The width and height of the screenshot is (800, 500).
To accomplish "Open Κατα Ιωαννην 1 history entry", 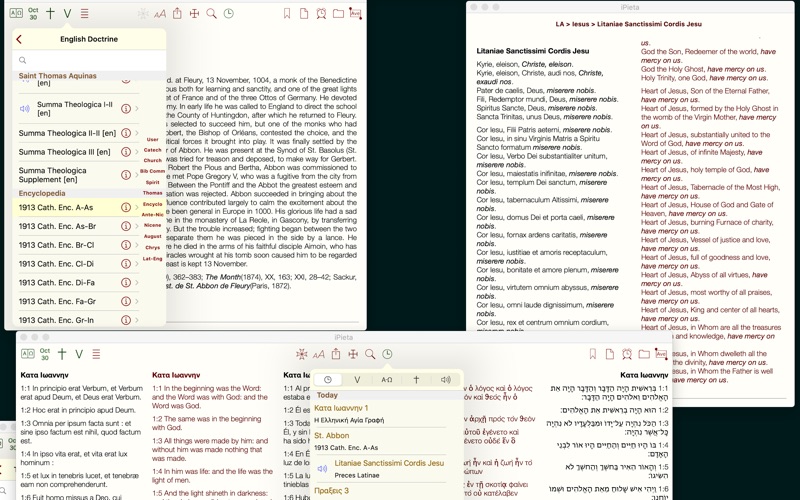I will click(x=380, y=414).
